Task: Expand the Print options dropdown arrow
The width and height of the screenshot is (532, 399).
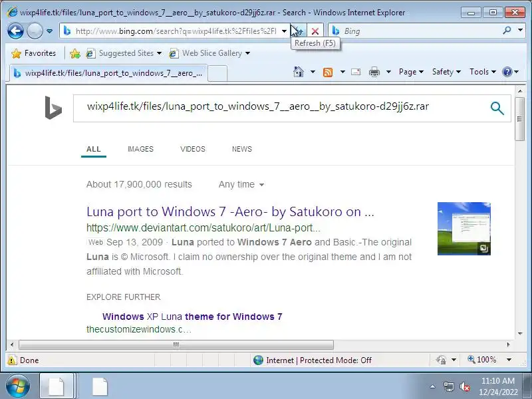Action: point(389,72)
